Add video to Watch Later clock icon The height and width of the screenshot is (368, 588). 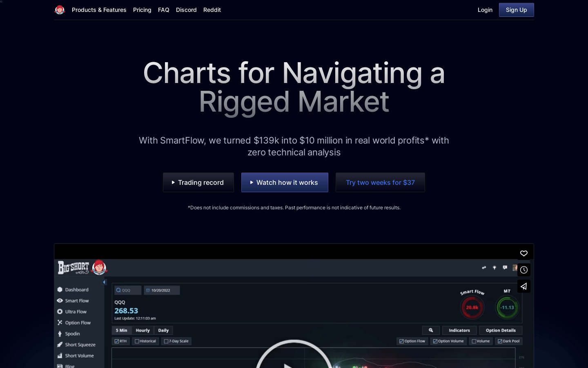point(524,270)
